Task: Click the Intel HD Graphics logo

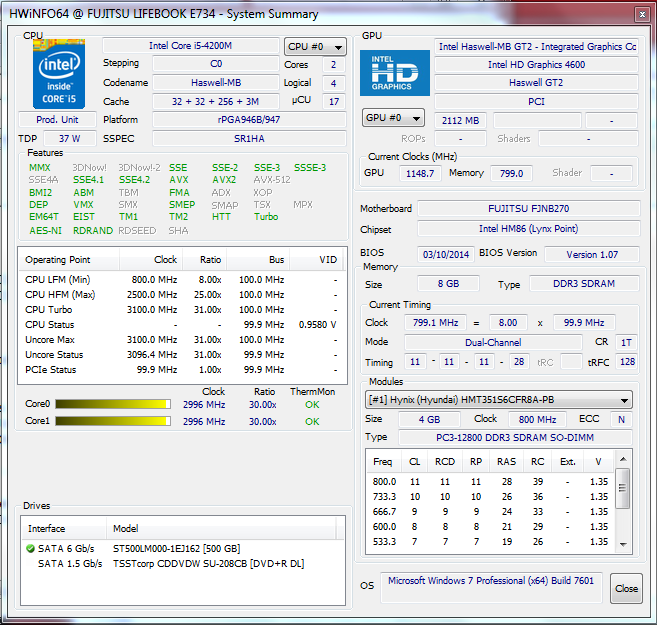Action: click(x=395, y=73)
